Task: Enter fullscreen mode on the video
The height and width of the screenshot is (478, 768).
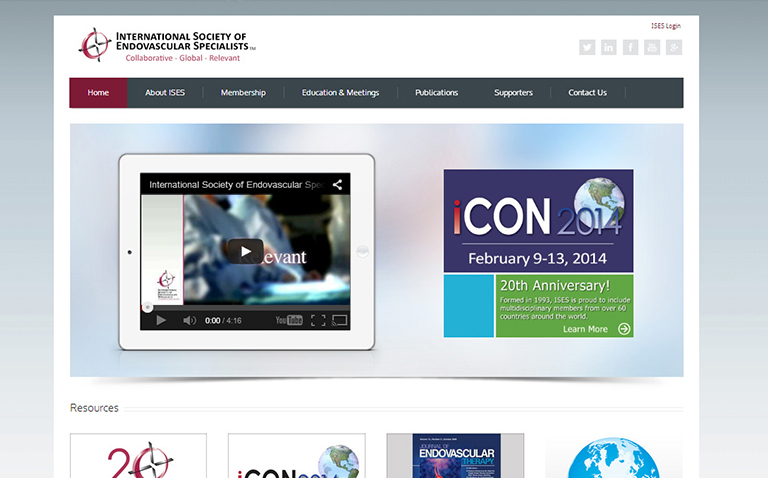Action: [x=318, y=320]
